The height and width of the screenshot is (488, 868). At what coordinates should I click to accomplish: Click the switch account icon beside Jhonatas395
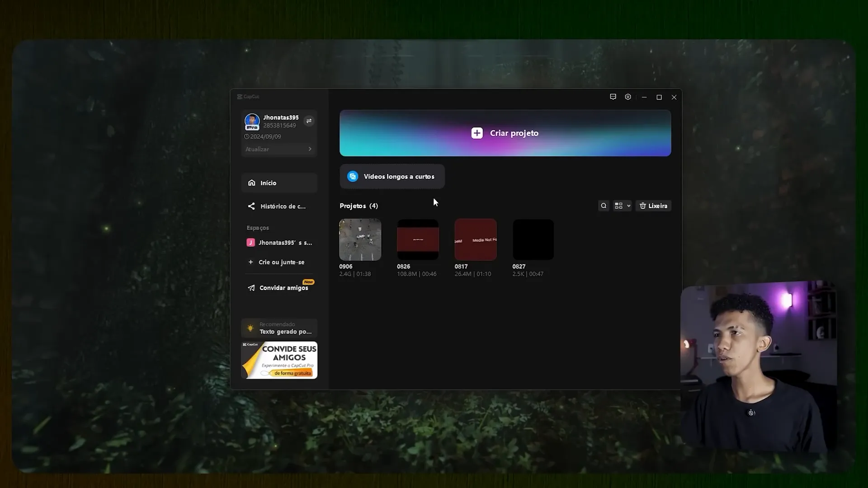(x=309, y=121)
